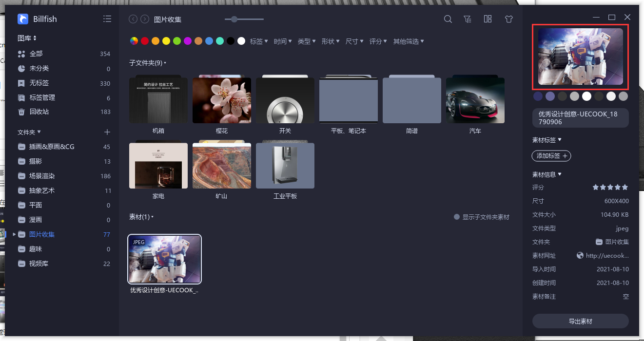Click the 图片收集 folder link in details
Image resolution: width=644 pixels, height=341 pixels.
tap(612, 242)
